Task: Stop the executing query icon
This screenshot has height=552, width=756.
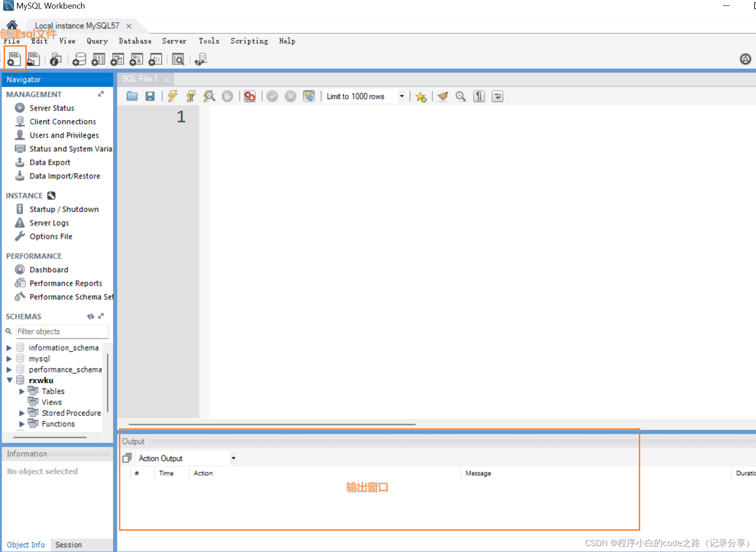Action: (228, 96)
